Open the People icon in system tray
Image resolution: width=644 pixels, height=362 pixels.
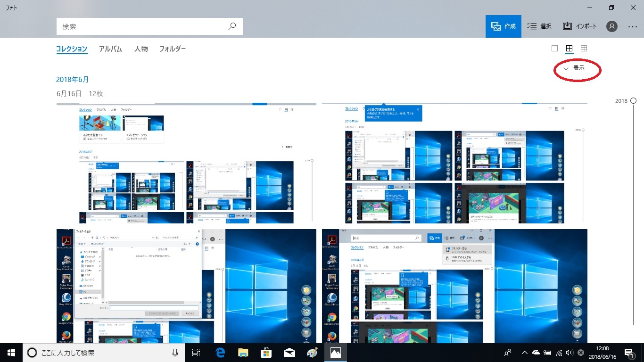point(508,353)
